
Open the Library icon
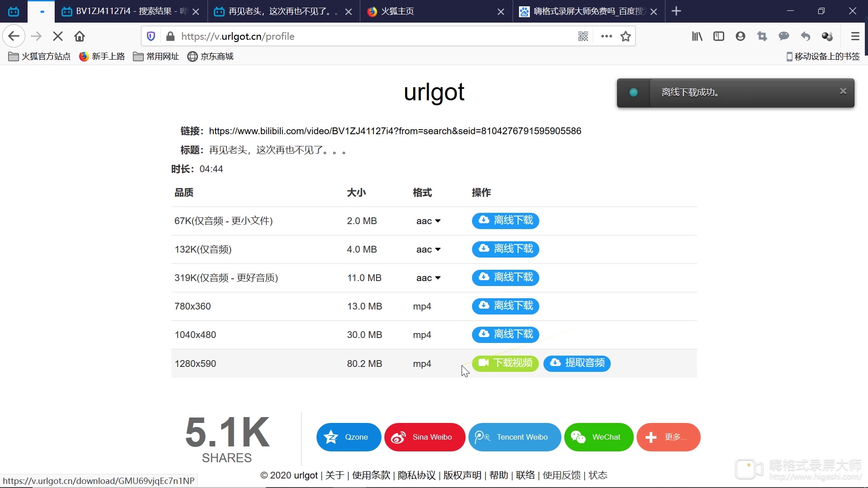point(697,36)
